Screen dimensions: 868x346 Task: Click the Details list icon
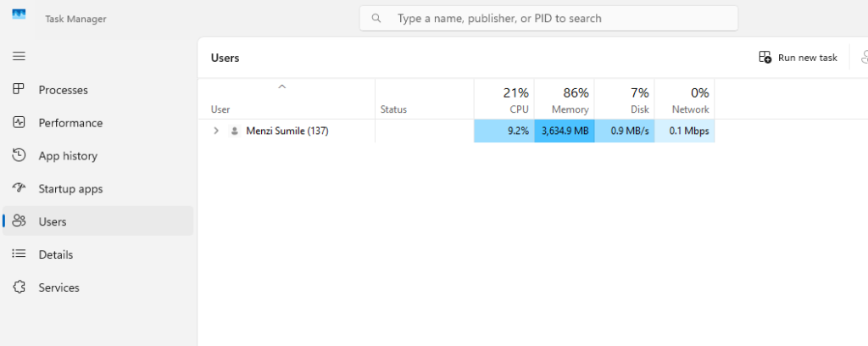(x=19, y=254)
